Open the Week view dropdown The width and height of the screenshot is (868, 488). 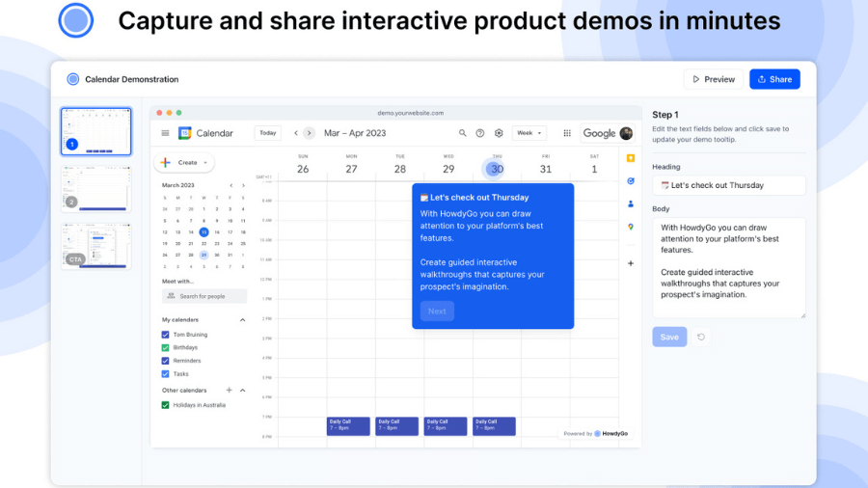pyautogui.click(x=529, y=133)
